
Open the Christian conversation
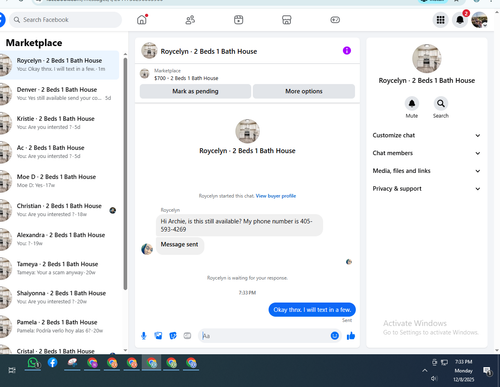[x=59, y=210]
